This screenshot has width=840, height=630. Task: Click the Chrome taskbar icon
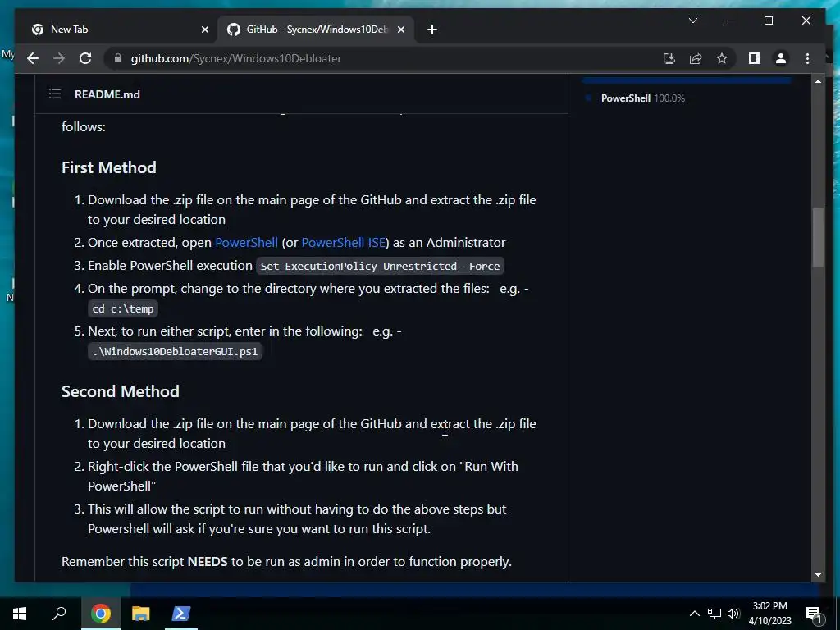(101, 614)
